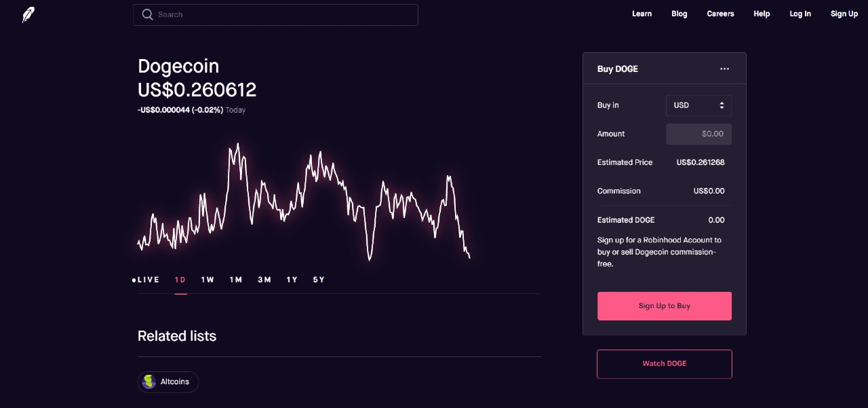Open the Help menu item
This screenshot has width=868, height=408.
762,14
